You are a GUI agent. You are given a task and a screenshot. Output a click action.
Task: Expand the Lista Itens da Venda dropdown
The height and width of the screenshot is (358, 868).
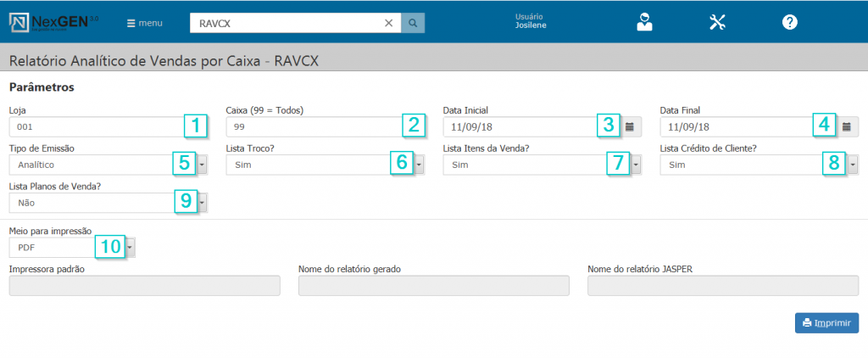pos(637,165)
